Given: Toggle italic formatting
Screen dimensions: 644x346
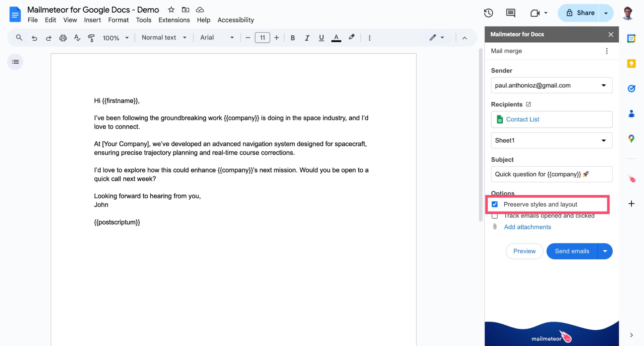Looking at the screenshot, I should click(307, 38).
